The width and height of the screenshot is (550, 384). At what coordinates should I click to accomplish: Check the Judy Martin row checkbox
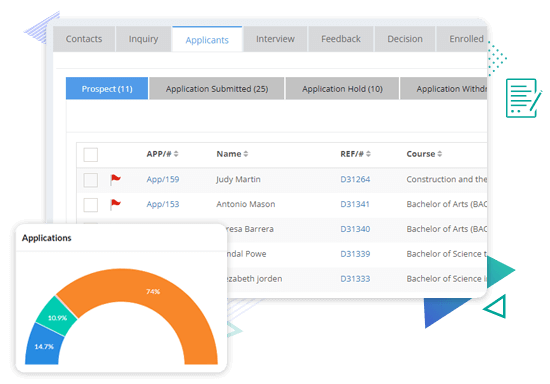pyautogui.click(x=90, y=180)
